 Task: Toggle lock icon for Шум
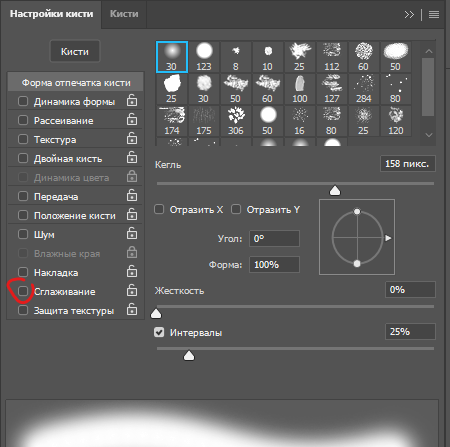[132, 233]
